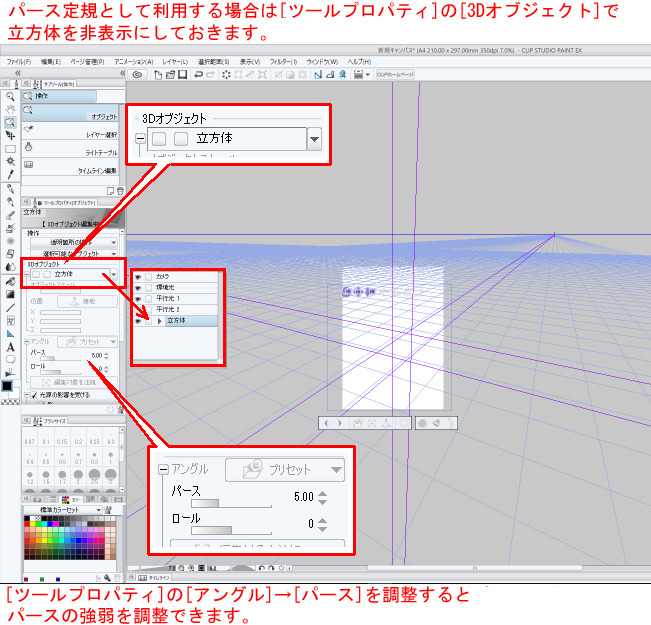Open the フィルター(I) menu

coord(283,62)
